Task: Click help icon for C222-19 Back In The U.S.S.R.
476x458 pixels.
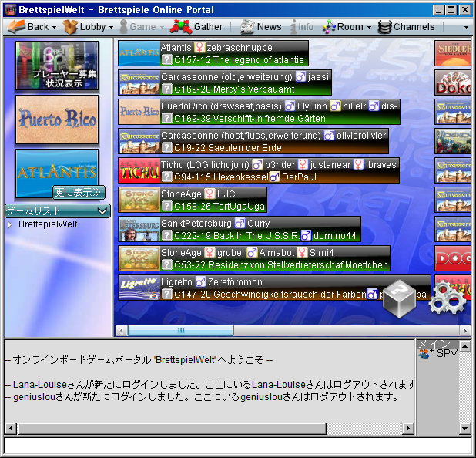Action: (x=166, y=235)
